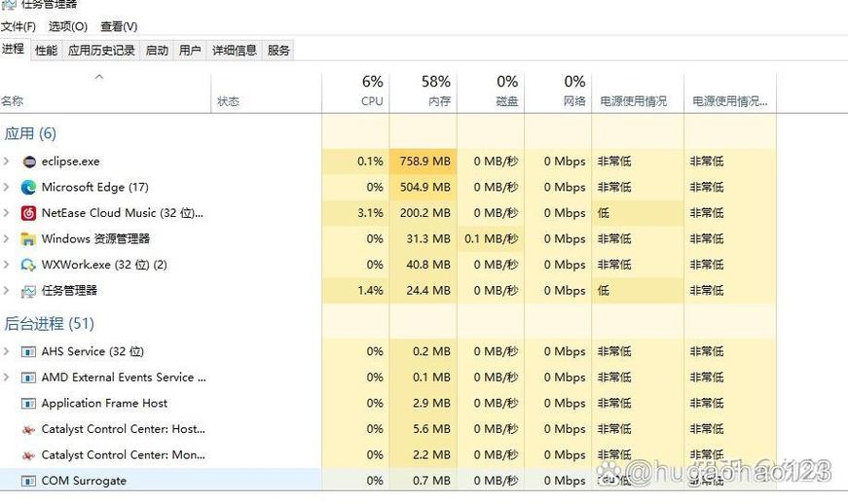
Task: Click the 3.1% CPU cell
Action: coord(356,213)
